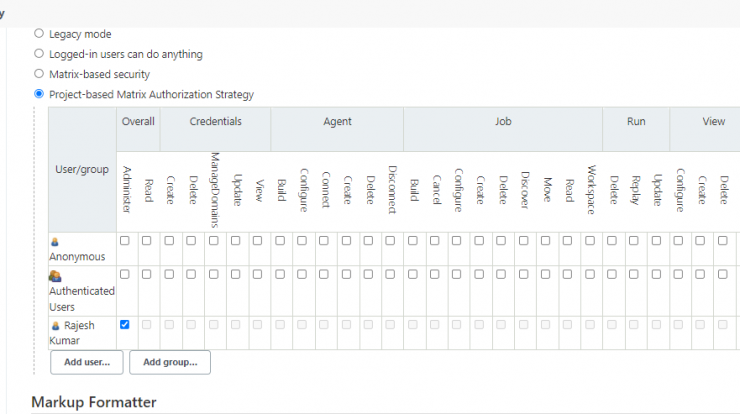The image size is (740, 414).
Task: Choose Logged-in users can do anything
Action: click(x=39, y=54)
